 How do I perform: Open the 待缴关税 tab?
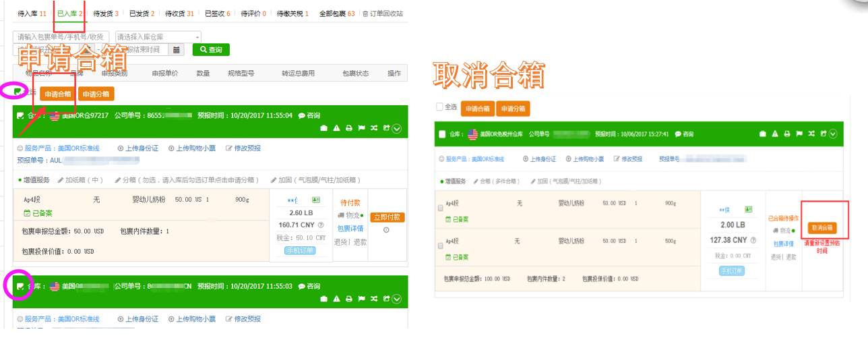(x=293, y=13)
